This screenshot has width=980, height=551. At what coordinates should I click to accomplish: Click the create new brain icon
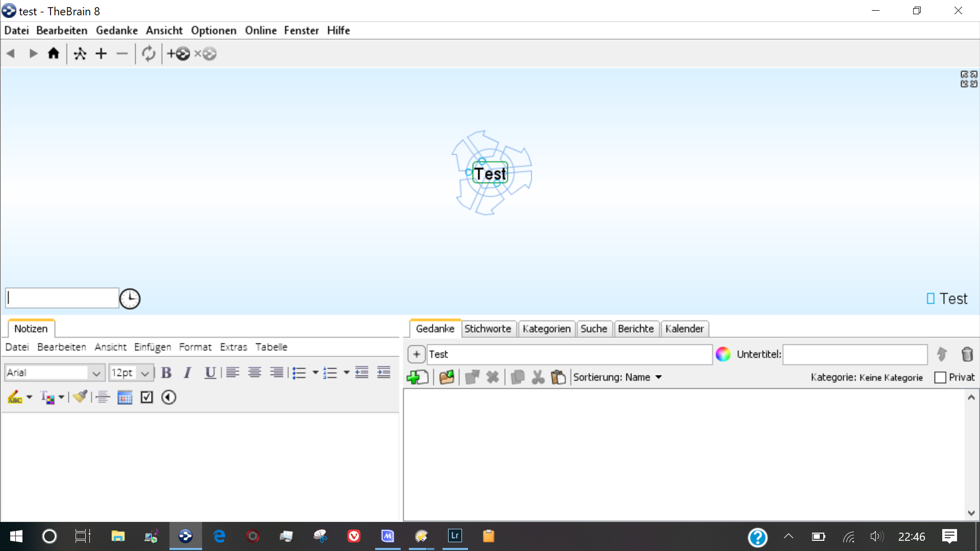pos(179,54)
